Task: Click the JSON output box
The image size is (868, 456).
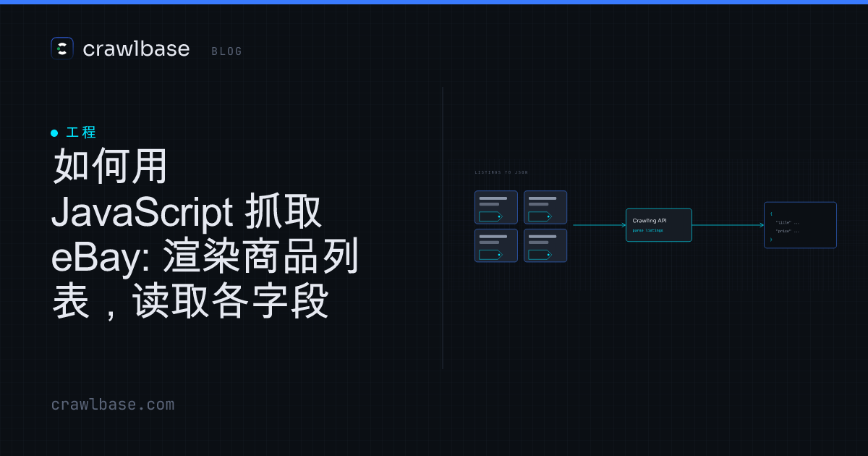Action: [800, 225]
